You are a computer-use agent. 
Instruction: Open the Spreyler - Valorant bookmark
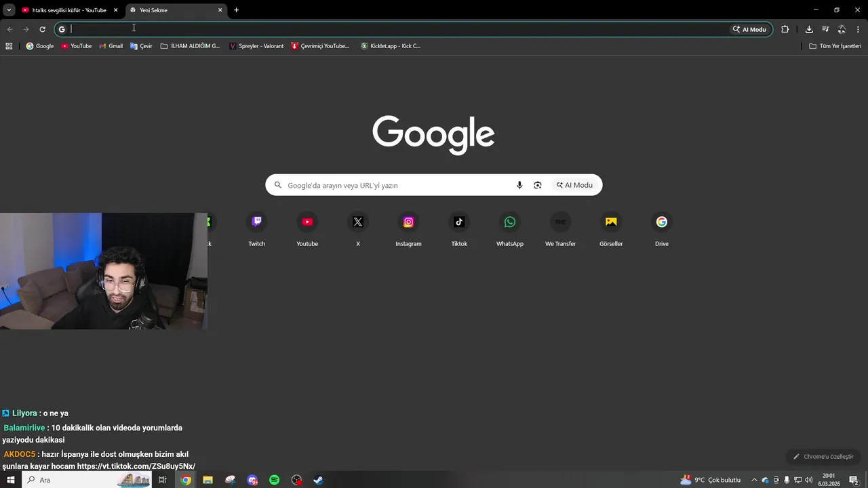pos(257,46)
